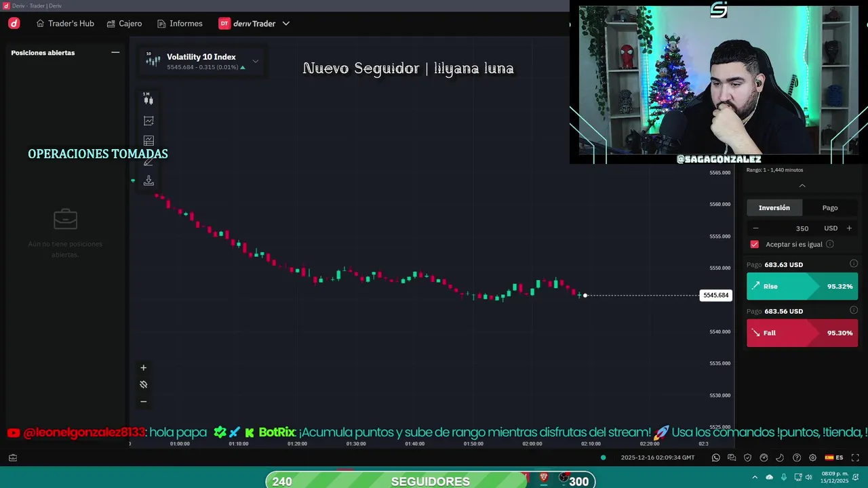Open the 1M candle chart type selector
The width and height of the screenshot is (868, 488).
[149, 99]
